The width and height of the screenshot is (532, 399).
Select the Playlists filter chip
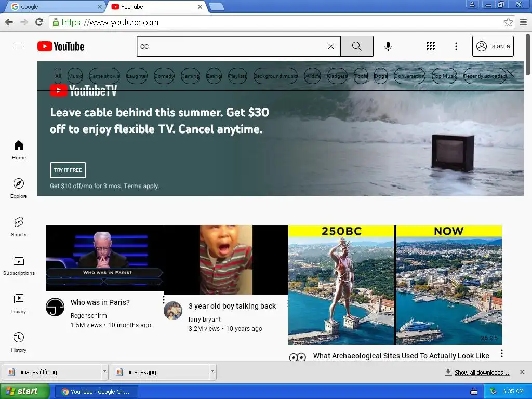click(237, 76)
